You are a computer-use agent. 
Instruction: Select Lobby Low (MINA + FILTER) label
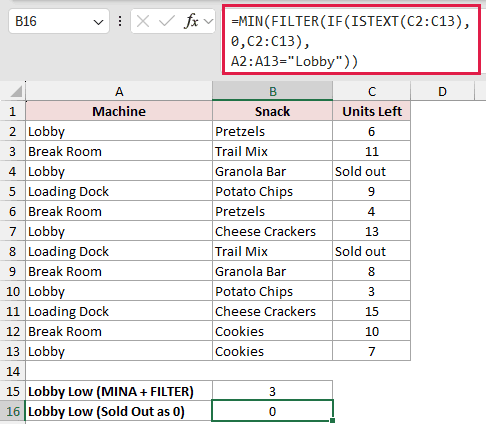click(x=119, y=391)
